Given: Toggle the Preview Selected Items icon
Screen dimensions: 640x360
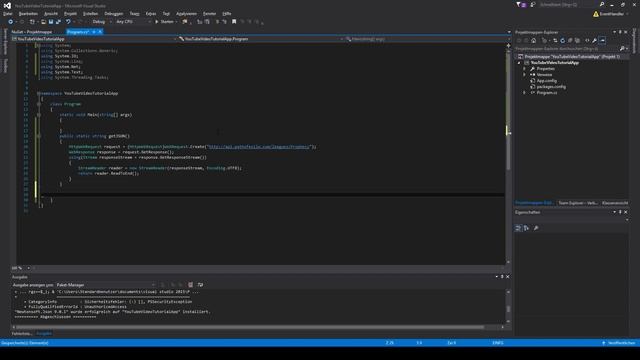Looking at the screenshot, I should 602,40.
